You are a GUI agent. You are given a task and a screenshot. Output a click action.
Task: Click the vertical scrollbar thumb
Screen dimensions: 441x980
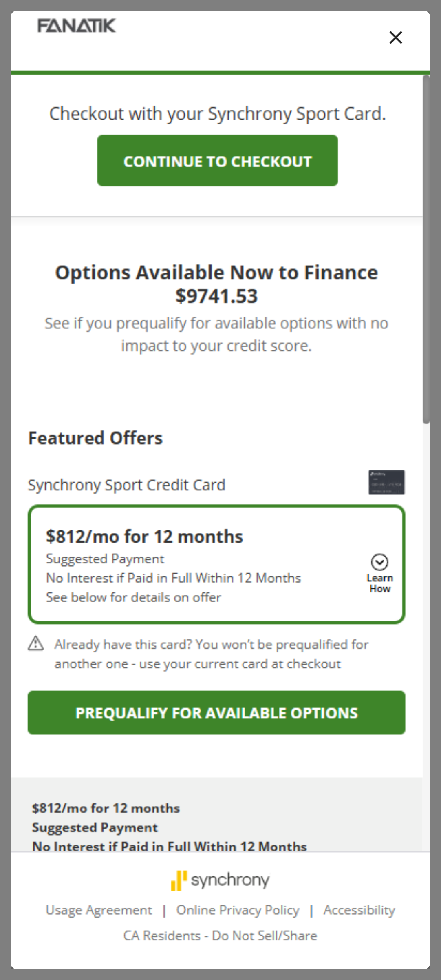click(x=426, y=249)
